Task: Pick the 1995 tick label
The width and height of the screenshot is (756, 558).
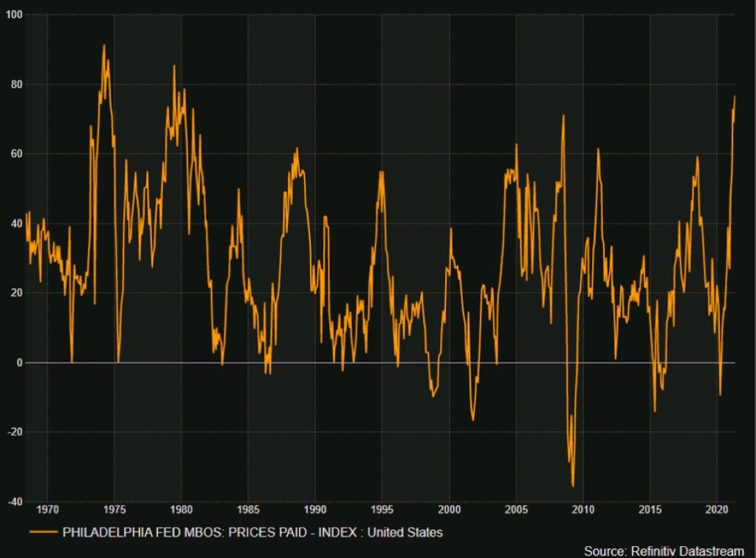Action: (x=382, y=509)
